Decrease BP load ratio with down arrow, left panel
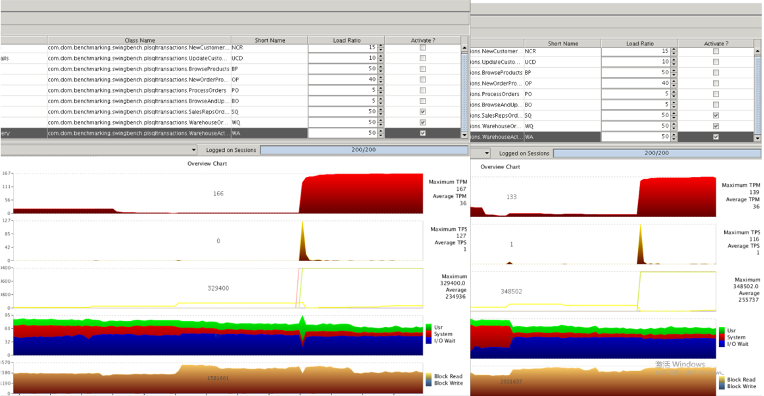The height and width of the screenshot is (396, 764). [x=381, y=71]
